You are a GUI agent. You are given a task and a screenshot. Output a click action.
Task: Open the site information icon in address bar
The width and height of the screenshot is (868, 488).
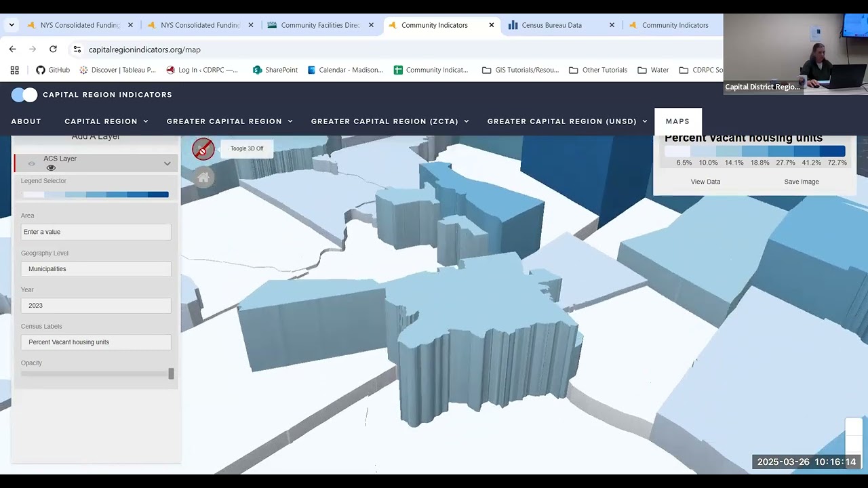click(x=77, y=49)
